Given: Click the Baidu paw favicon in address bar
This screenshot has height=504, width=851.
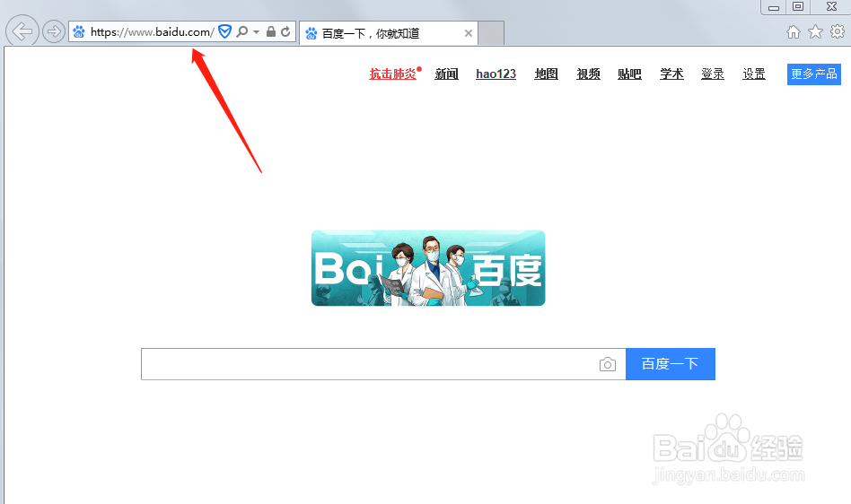Looking at the screenshot, I should (79, 32).
